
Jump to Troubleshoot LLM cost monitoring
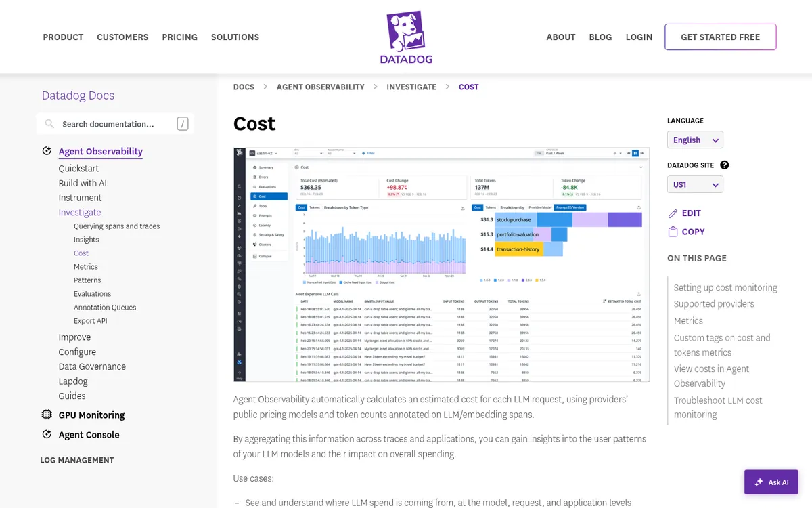pyautogui.click(x=718, y=407)
